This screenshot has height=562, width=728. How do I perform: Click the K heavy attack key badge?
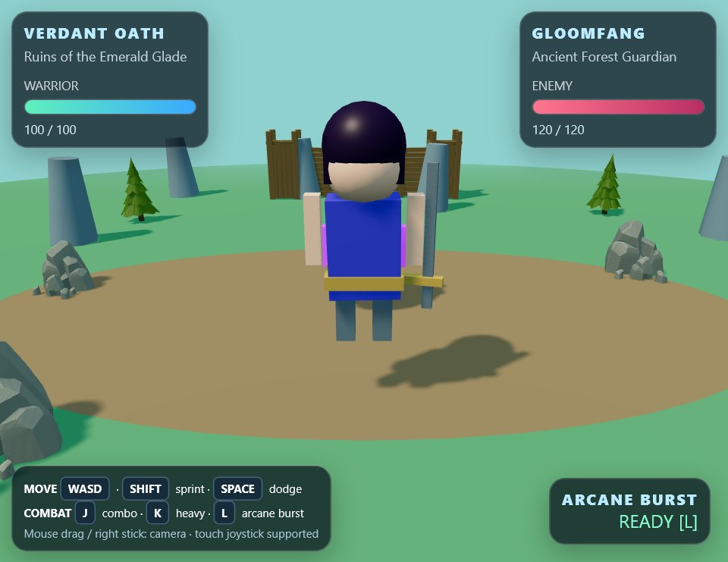[x=158, y=513]
